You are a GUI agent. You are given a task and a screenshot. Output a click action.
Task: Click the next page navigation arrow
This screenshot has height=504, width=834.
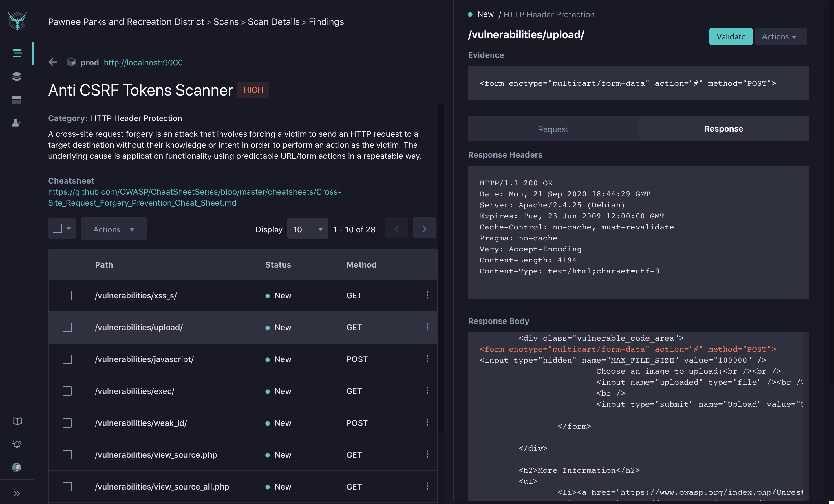point(424,228)
